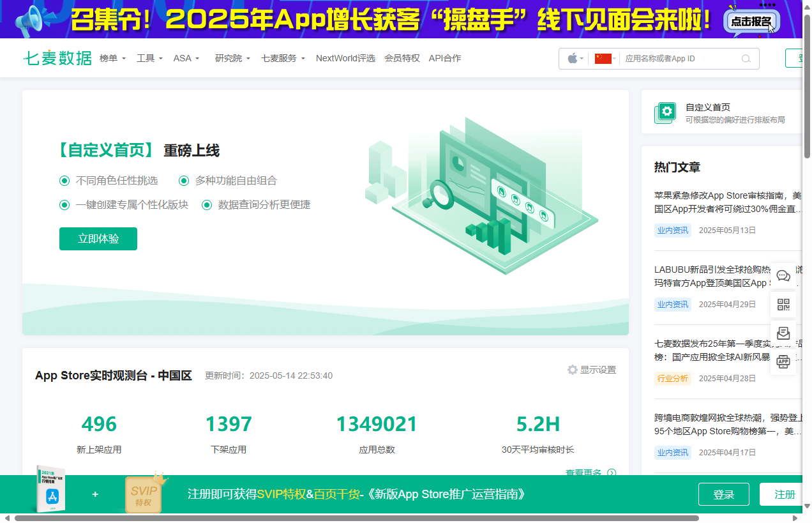Click the mail feedback floating icon
Viewport: 812px width, 523px height.
pos(783,333)
